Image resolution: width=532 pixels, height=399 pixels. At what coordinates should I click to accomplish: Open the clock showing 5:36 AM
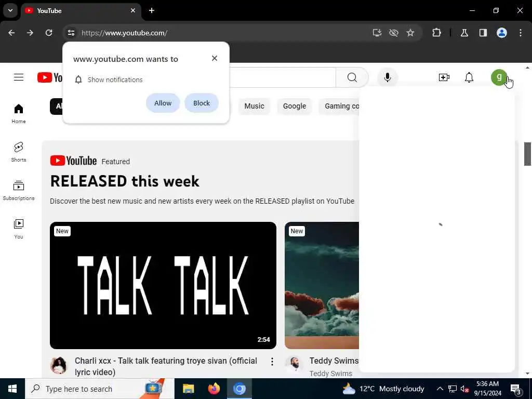point(487,389)
